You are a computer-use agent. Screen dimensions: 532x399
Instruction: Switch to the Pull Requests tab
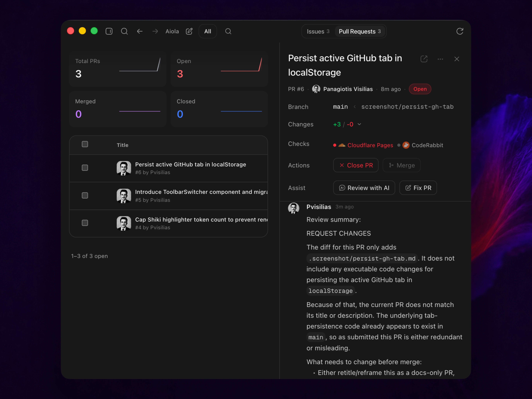pyautogui.click(x=360, y=31)
